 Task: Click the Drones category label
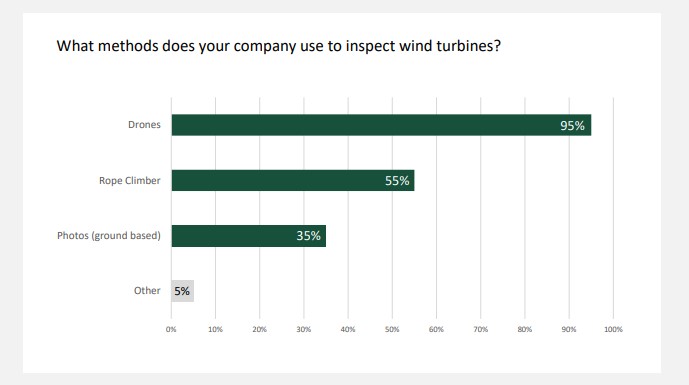144,125
